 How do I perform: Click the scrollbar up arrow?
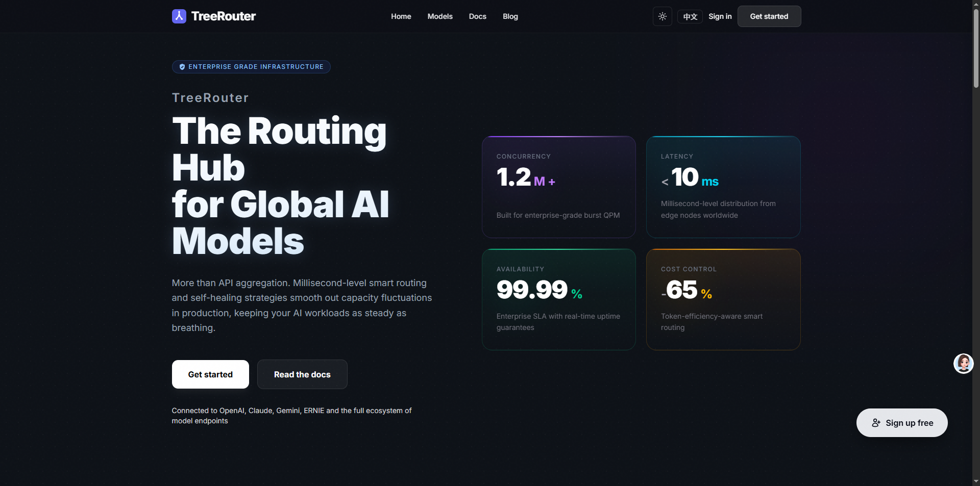coord(976,4)
